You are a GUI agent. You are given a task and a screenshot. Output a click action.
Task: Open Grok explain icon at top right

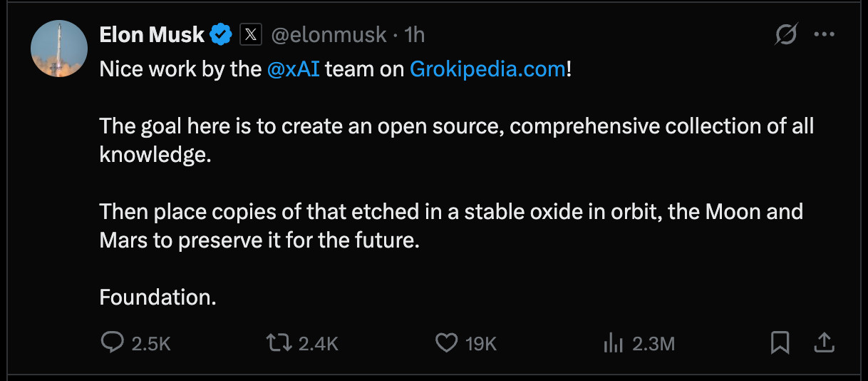pos(786,34)
